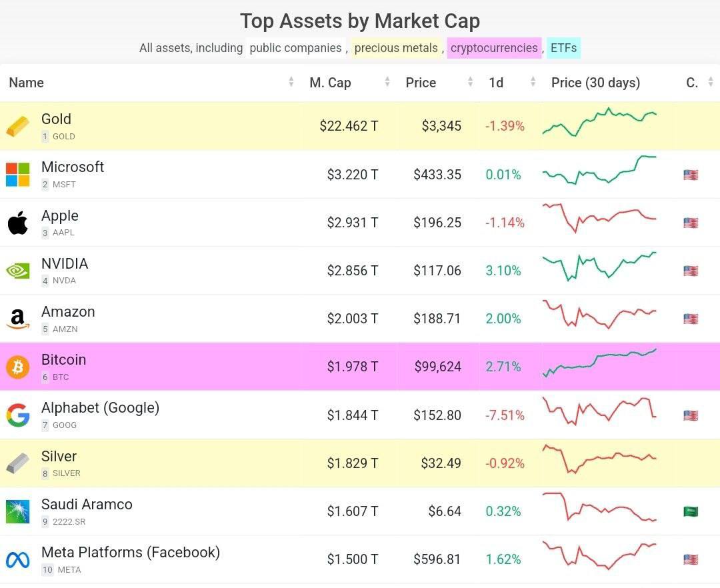The width and height of the screenshot is (720, 588).
Task: Click Meta price $596.81
Action: [437, 559]
